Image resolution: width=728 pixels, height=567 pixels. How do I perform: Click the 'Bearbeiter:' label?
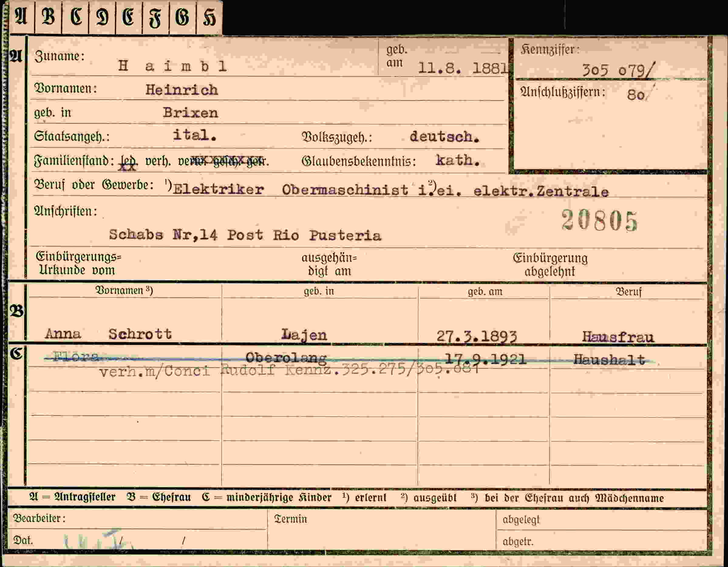point(39,518)
